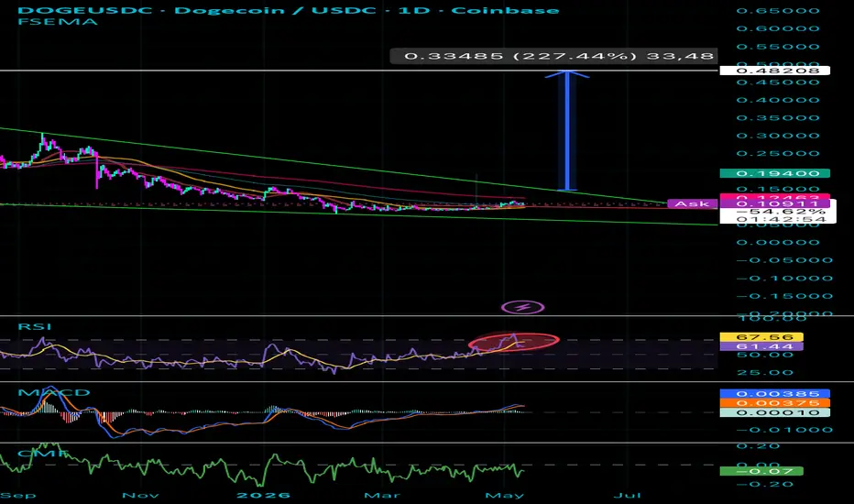Click the 0.00010 histogram value
Image resolution: width=854 pixels, height=504 pixels.
click(x=774, y=412)
